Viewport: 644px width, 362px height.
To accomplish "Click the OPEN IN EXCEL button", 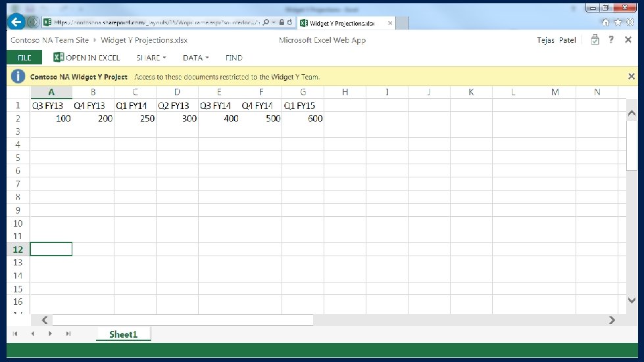I will (x=87, y=57).
